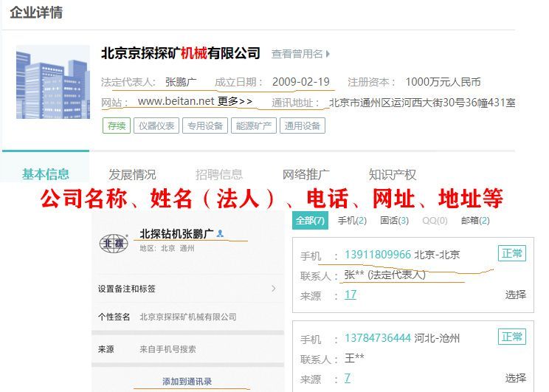
Task: Click the company name 北京京探探矿机械有限公司 heading
Action: [x=181, y=53]
